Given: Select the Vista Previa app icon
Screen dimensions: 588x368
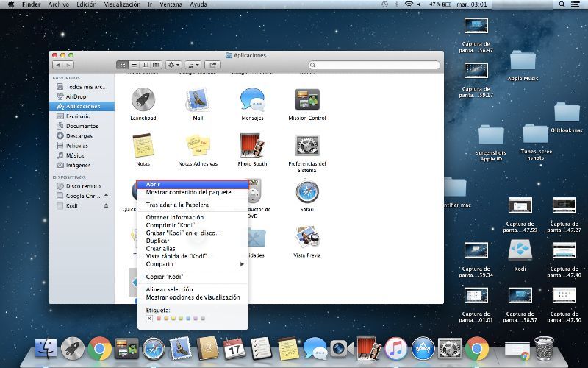Looking at the screenshot, I should (307, 237).
